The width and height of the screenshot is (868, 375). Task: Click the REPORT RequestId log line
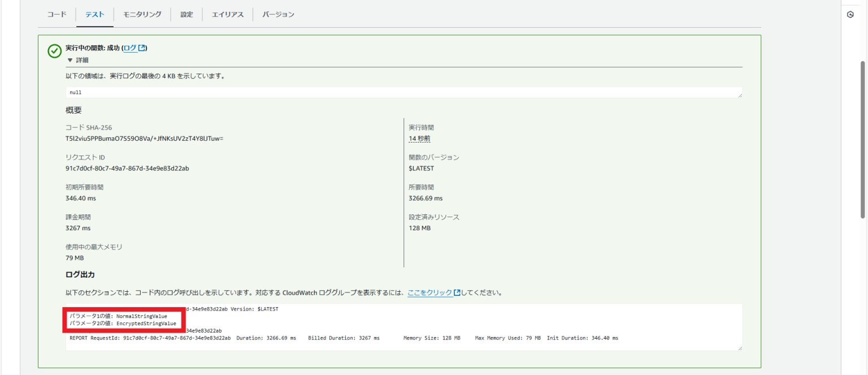coord(226,338)
